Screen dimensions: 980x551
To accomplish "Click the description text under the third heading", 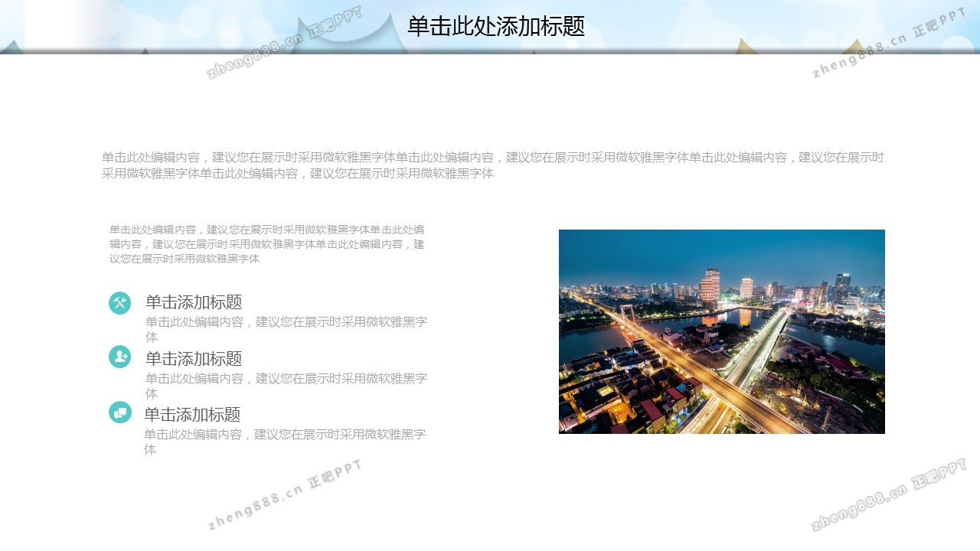I will pyautogui.click(x=284, y=442).
